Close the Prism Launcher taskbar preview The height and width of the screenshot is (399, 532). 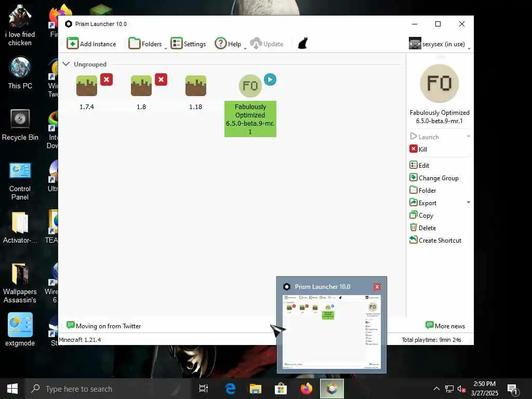tap(377, 287)
